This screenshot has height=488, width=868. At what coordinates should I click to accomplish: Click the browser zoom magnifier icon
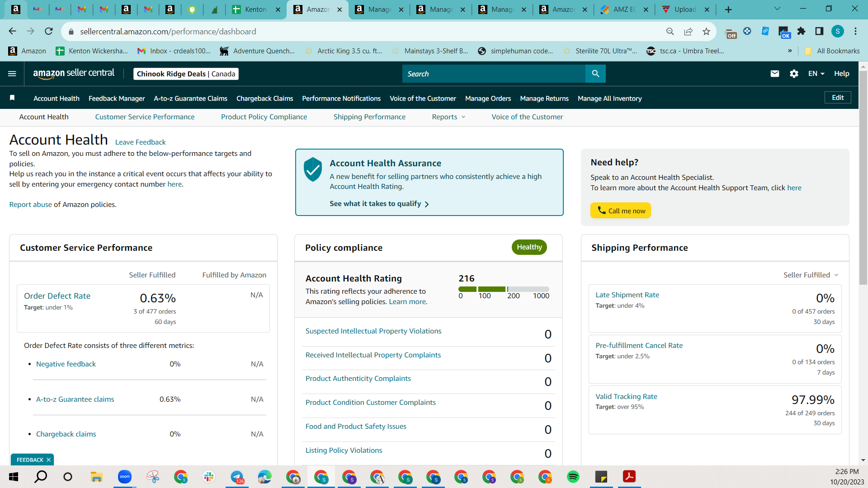[x=670, y=31]
